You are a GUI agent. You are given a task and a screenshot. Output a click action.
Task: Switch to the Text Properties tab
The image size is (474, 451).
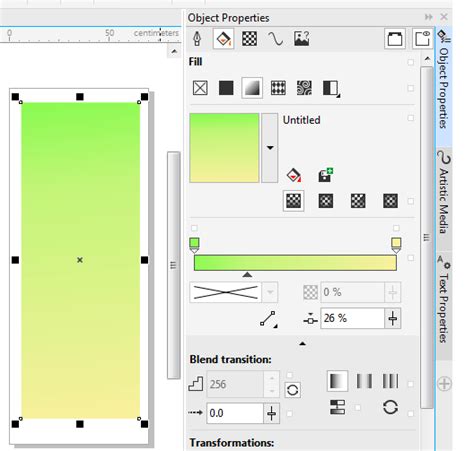[x=444, y=299]
